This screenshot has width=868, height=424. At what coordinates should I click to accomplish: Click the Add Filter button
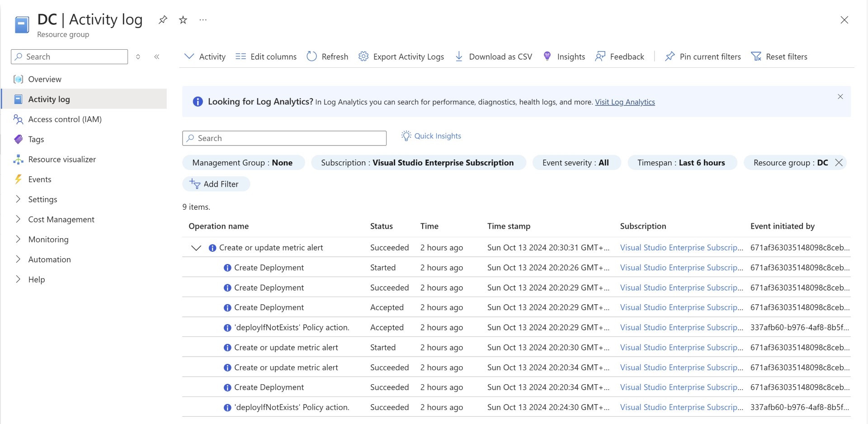pos(216,184)
